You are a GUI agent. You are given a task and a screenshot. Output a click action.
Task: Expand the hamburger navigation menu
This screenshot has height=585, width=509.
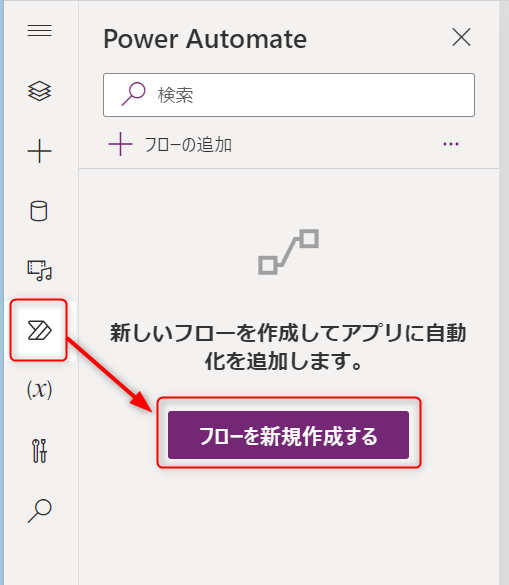coord(40,31)
